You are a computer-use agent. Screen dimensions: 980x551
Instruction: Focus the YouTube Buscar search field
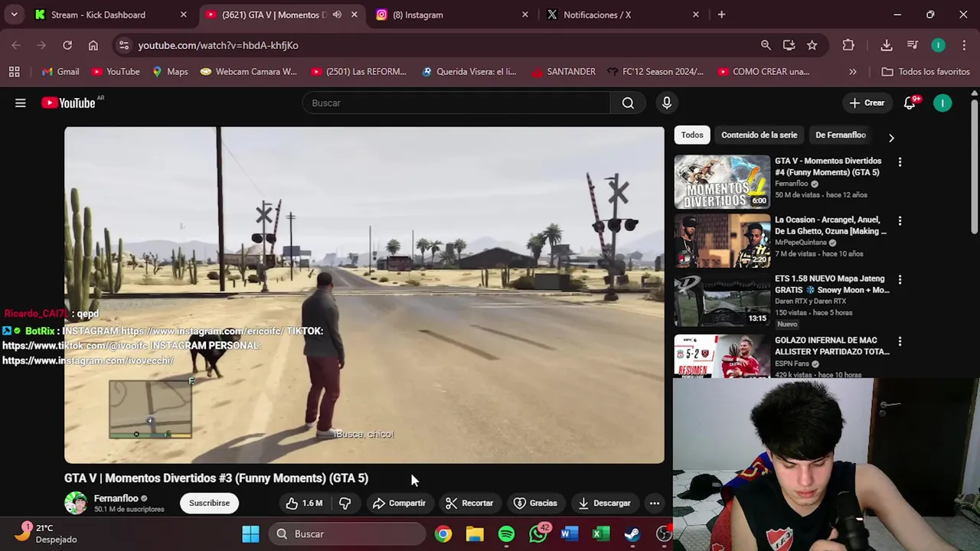coord(456,103)
